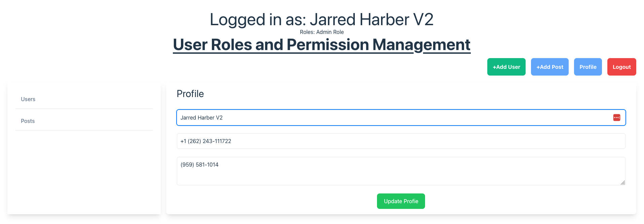644x224 pixels.
Task: Click the 'Roles: Admin Role' text
Action: coord(321,32)
